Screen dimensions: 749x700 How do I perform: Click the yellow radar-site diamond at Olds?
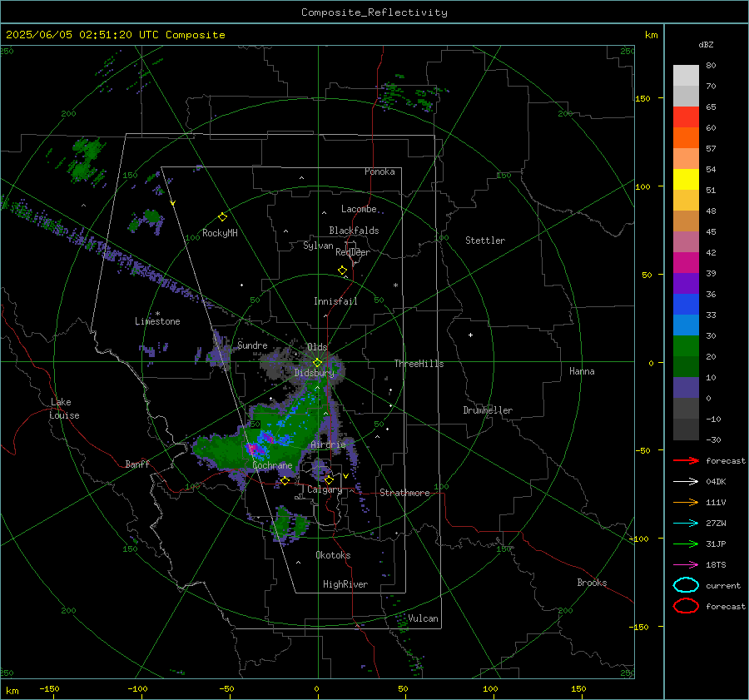click(x=318, y=363)
